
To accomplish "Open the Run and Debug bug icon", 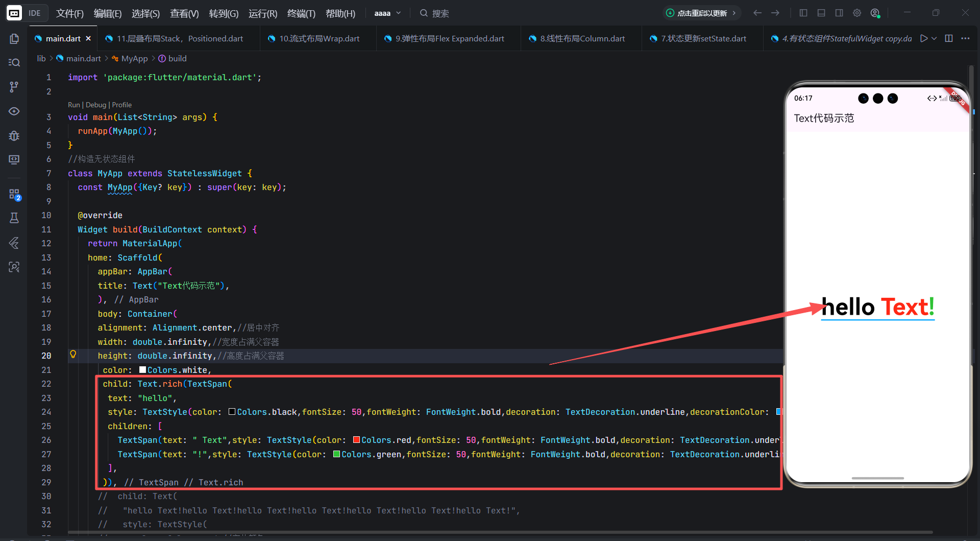I will (x=14, y=136).
